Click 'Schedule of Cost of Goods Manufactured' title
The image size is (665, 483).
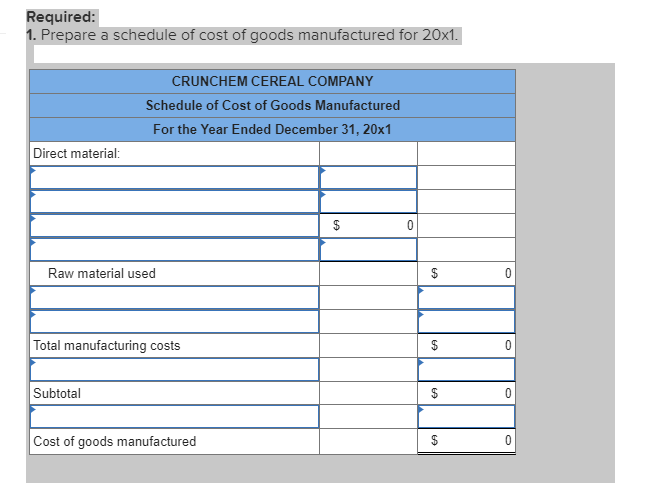pos(273,105)
